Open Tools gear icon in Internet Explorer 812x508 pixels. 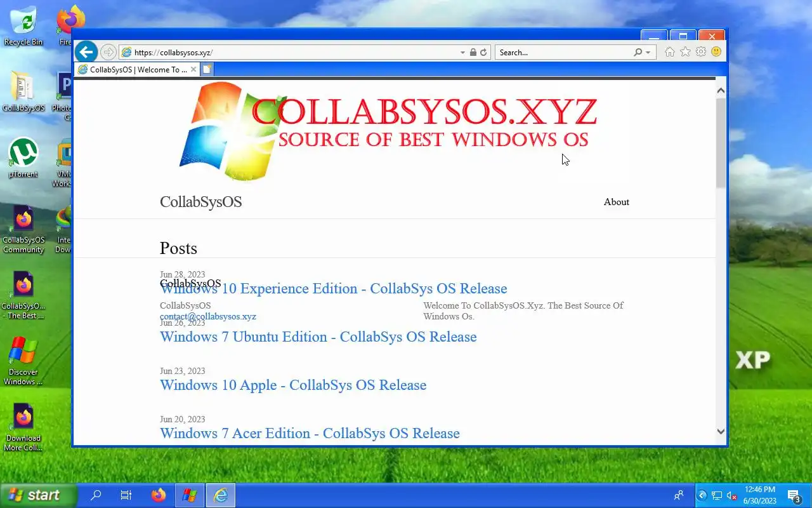[x=701, y=52]
